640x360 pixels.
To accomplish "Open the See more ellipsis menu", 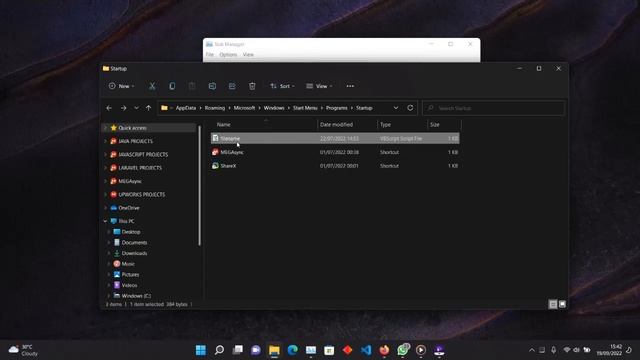I will click(350, 86).
